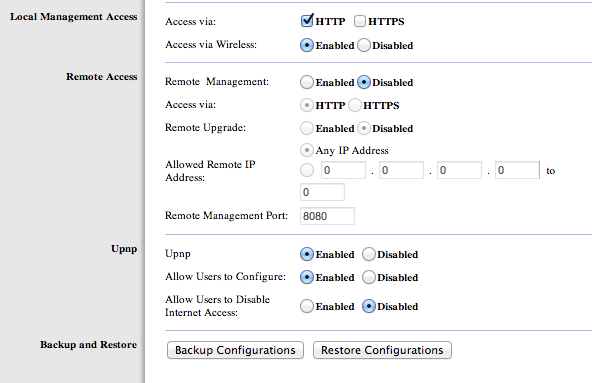Select the specific IP range radio button
The image size is (592, 383).
307,170
